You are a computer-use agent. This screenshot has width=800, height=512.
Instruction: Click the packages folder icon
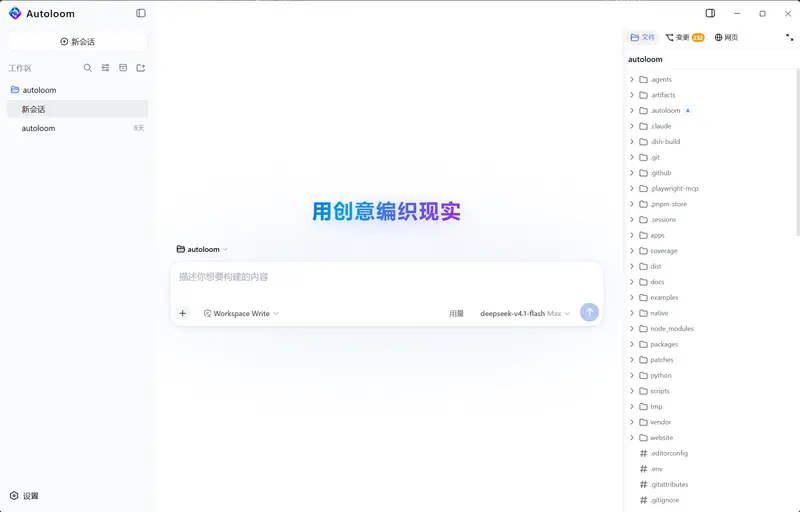[x=643, y=344]
